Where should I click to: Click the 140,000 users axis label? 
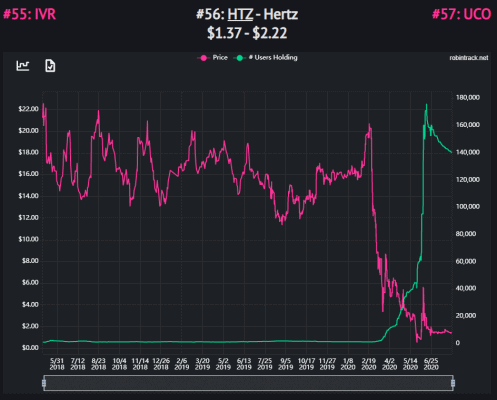(x=468, y=152)
